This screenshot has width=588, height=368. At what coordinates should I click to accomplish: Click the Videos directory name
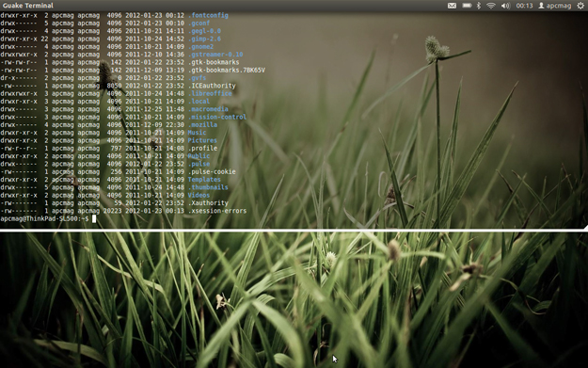tap(199, 195)
